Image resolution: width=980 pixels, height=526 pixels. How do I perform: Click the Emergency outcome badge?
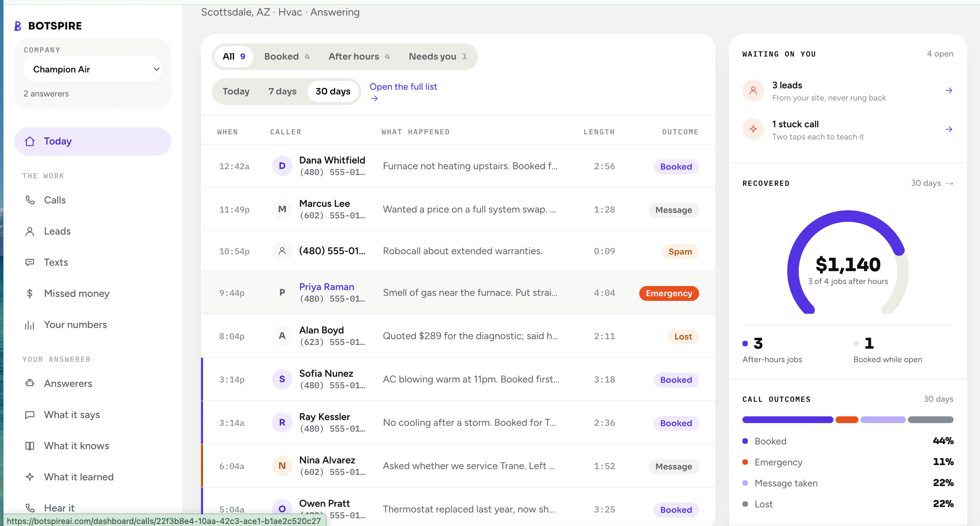[x=669, y=293]
